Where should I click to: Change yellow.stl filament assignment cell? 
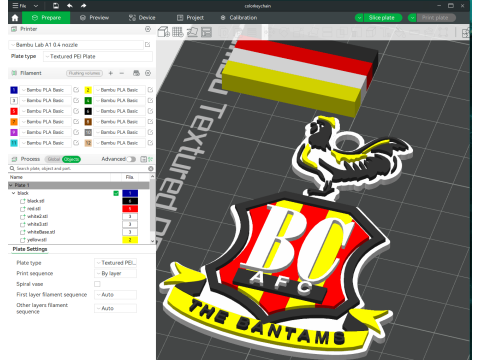[130, 240]
